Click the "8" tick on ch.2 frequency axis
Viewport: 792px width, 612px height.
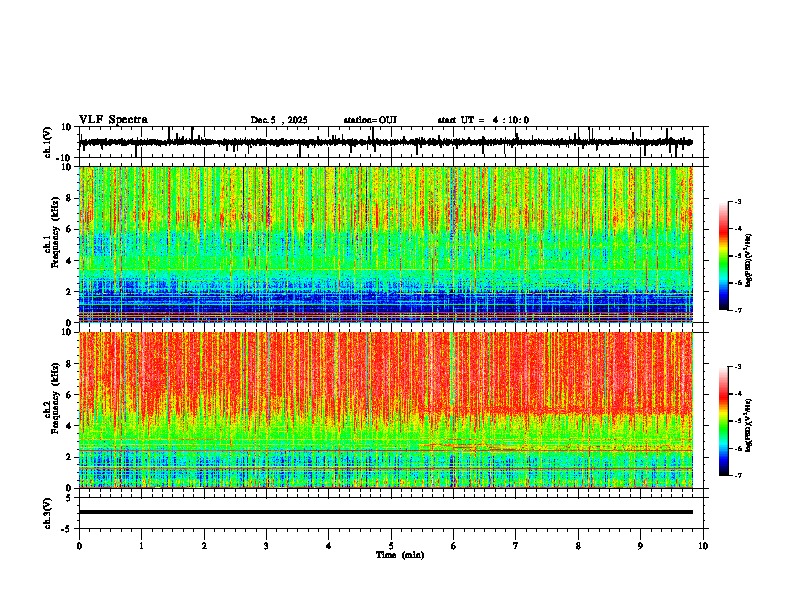coord(70,364)
